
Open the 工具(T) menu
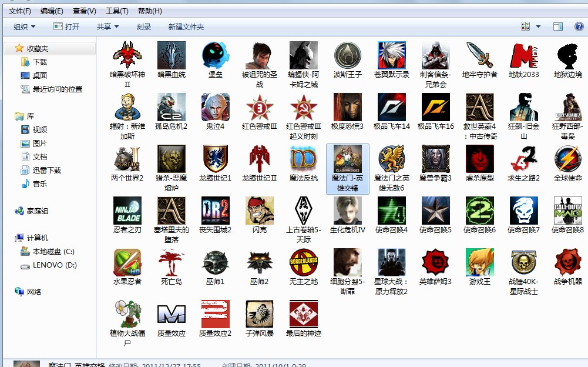[x=117, y=11]
